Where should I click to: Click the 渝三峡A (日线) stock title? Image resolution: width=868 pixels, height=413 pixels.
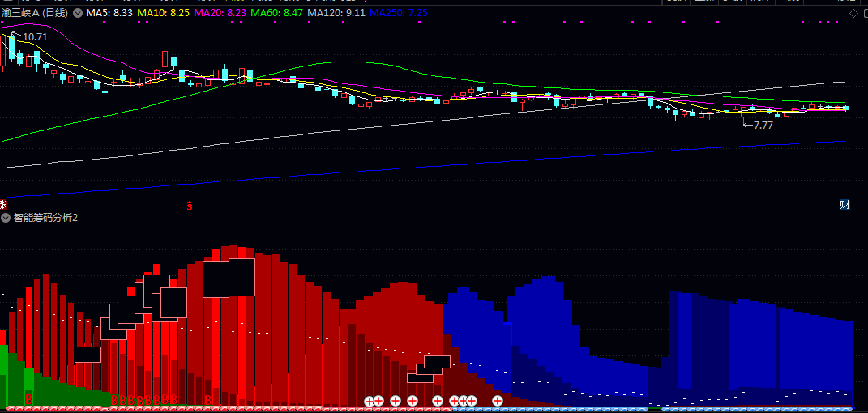[35, 13]
